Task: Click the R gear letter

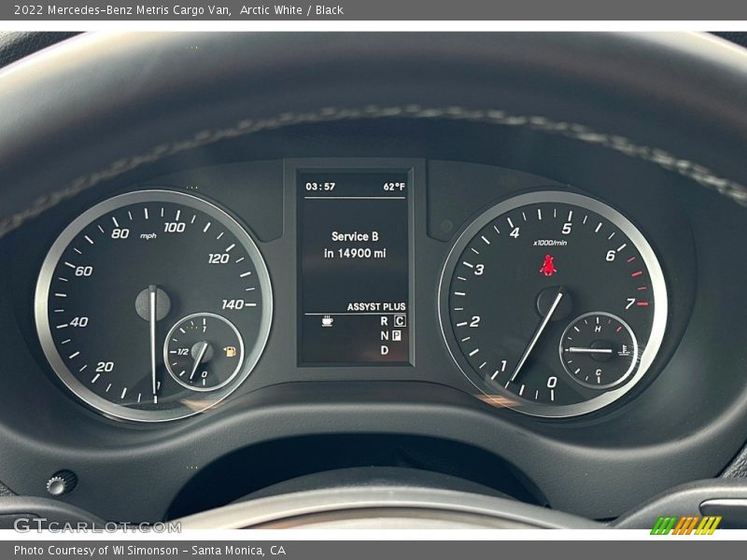Action: pos(384,321)
